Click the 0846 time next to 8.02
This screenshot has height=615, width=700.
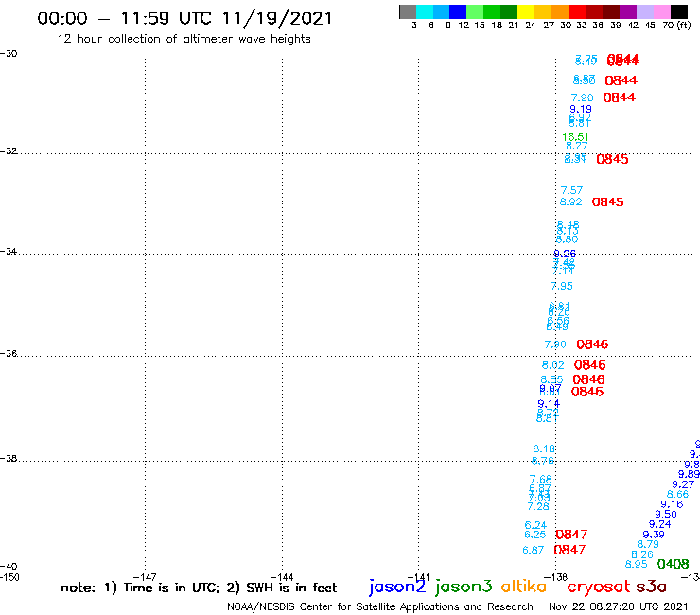(x=589, y=365)
